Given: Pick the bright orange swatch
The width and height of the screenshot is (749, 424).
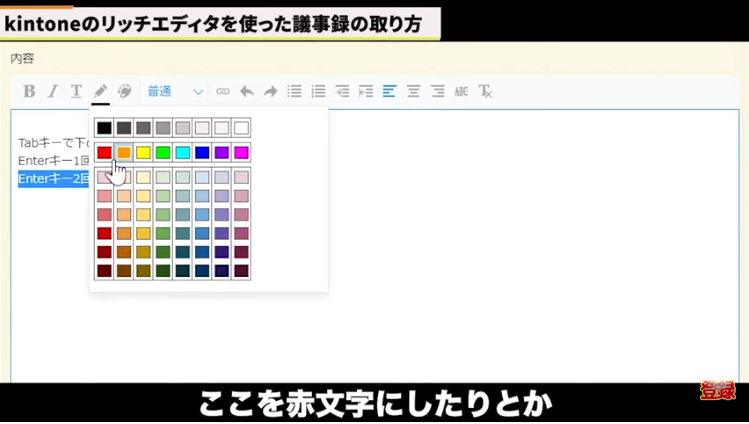Looking at the screenshot, I should [x=124, y=153].
